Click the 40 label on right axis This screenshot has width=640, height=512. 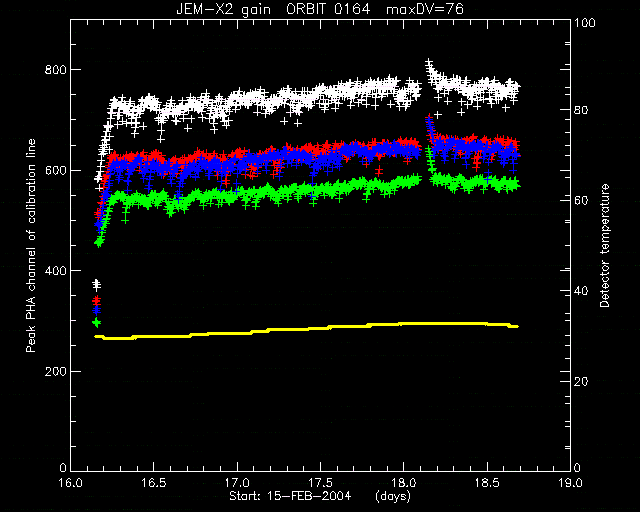click(581, 291)
